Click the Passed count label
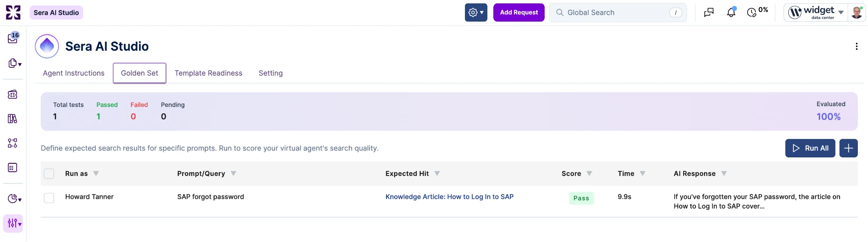Screen dimensions: 868x242 coord(107,104)
